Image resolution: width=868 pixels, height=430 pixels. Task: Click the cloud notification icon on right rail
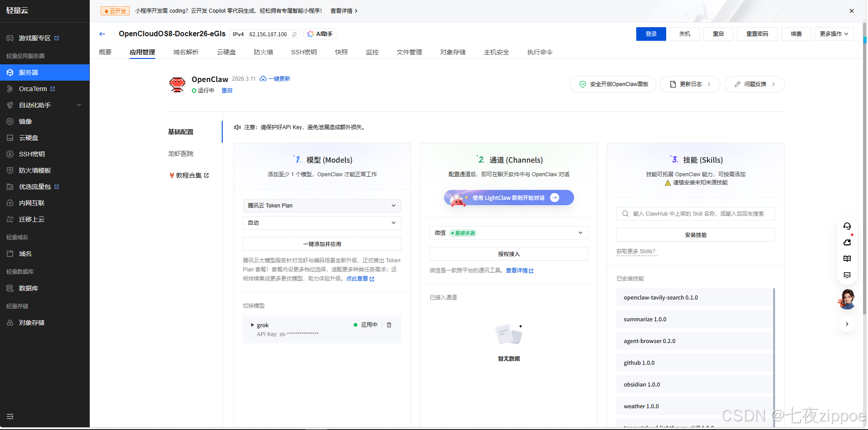(x=847, y=242)
